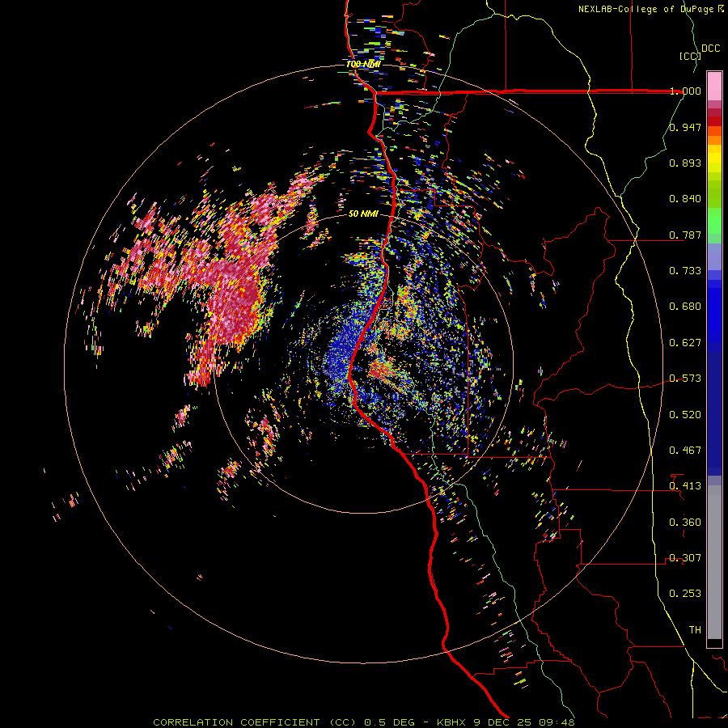Image resolution: width=728 pixels, height=728 pixels.
Task: Click the 50 NMI range ring label
Action: [x=363, y=214]
